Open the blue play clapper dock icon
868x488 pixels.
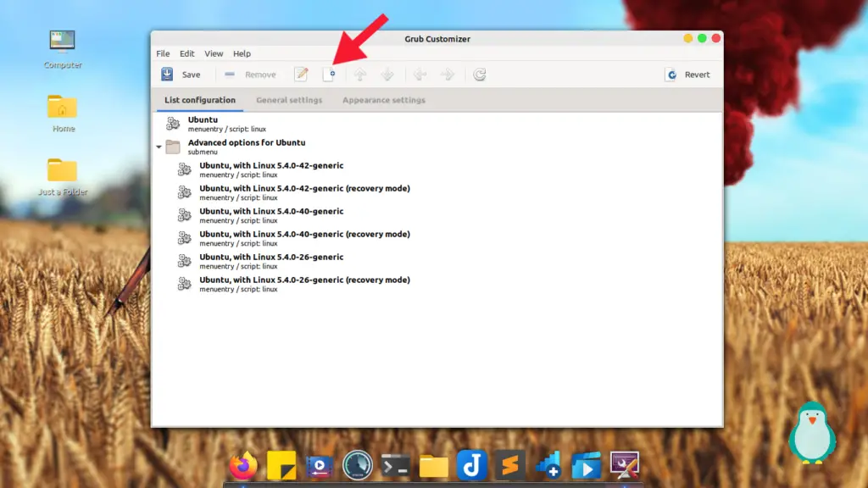[587, 466]
